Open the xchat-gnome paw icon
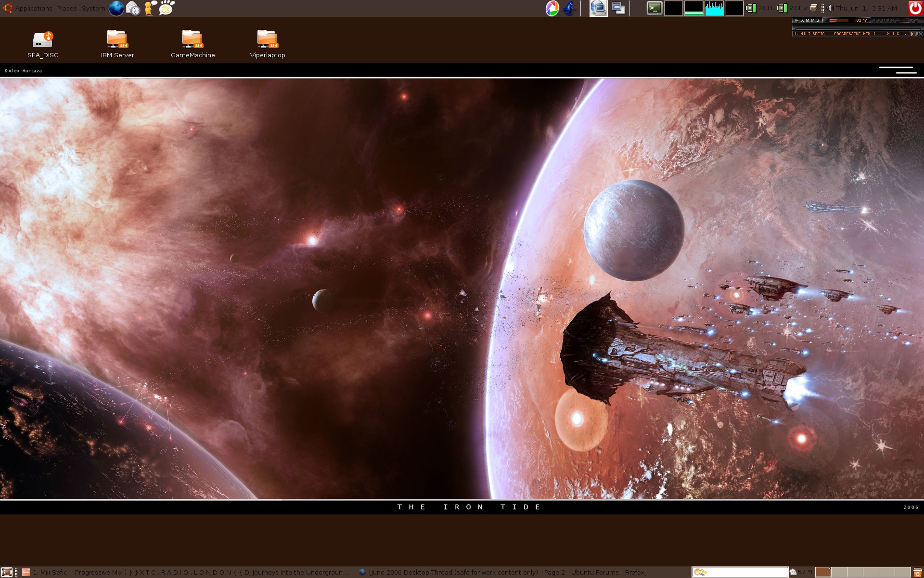The width and height of the screenshot is (924, 578). [x=167, y=8]
